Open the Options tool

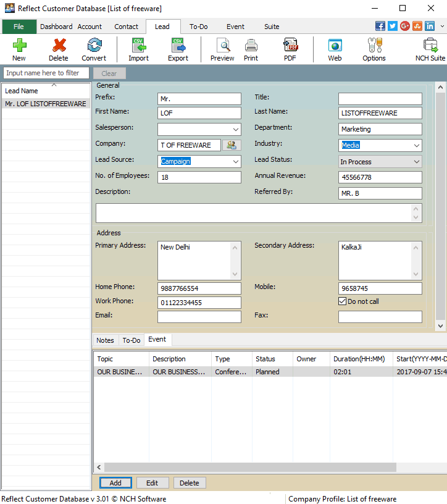[x=374, y=45]
